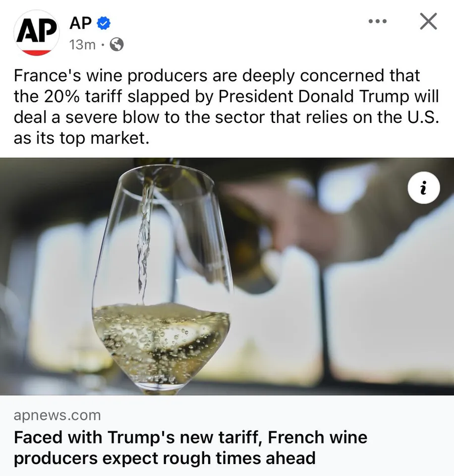454x476 pixels.
Task: Click the 13m post timestamp
Action: click(82, 45)
